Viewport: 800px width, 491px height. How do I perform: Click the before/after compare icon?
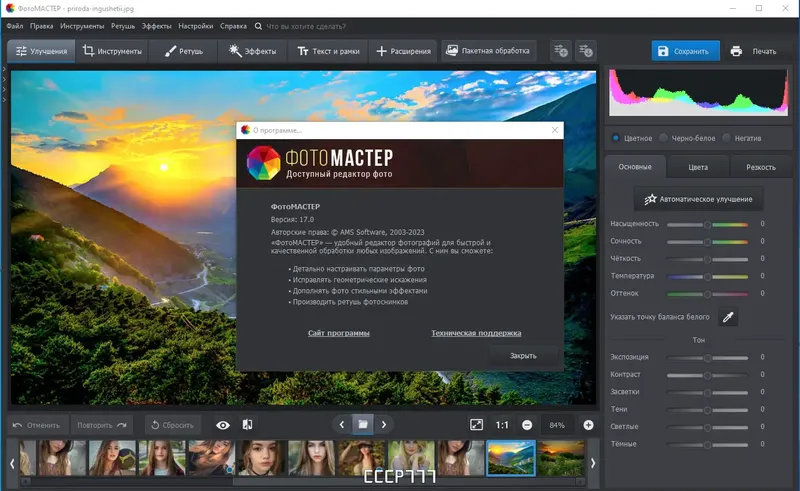pos(247,425)
